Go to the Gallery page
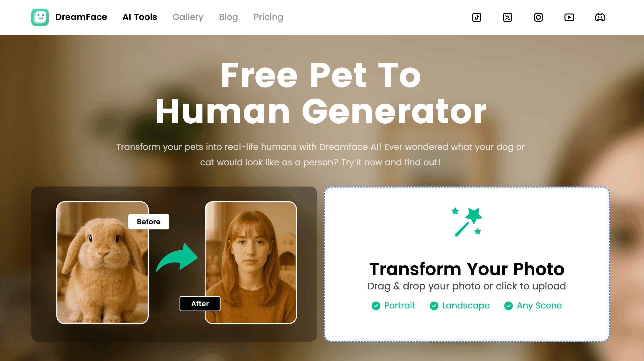This screenshot has height=361, width=644. click(x=188, y=17)
